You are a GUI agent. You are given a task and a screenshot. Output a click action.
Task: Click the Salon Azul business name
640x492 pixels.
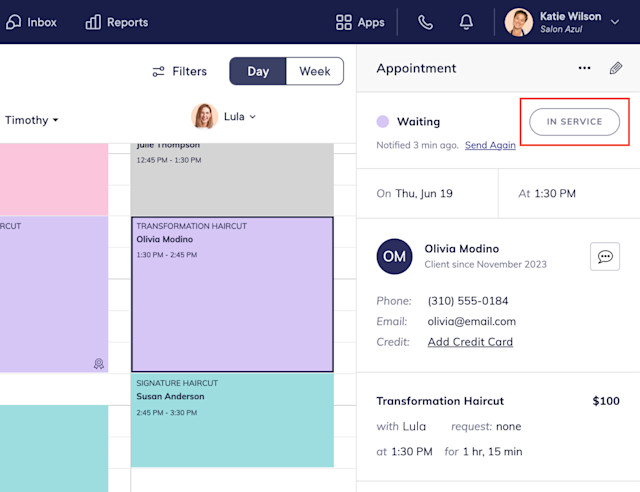tap(561, 29)
